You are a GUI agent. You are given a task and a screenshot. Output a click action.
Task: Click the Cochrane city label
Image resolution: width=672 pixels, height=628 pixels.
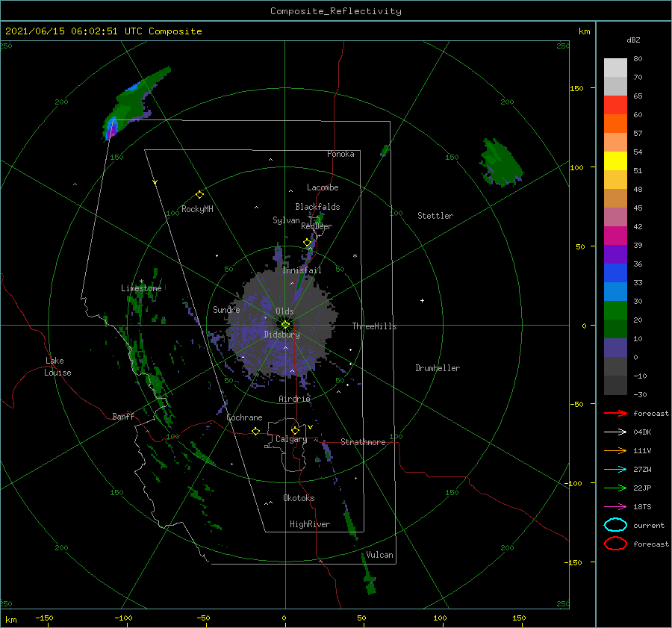coord(244,417)
